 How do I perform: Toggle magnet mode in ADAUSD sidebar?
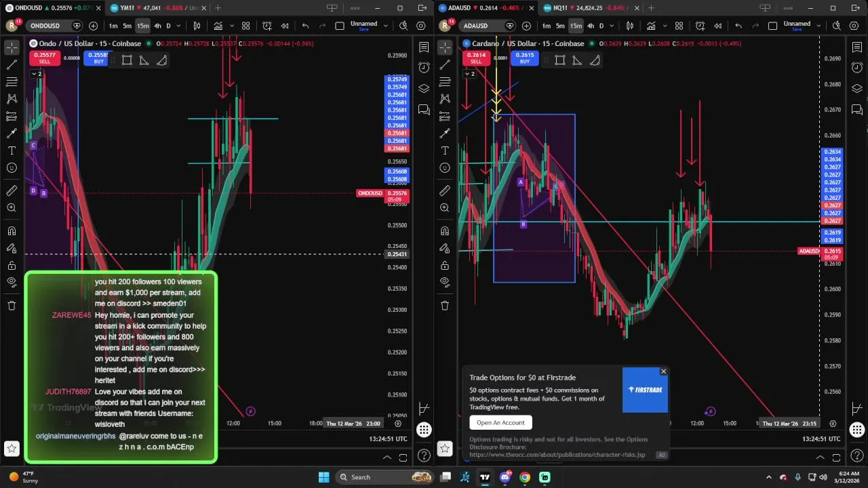coord(445,231)
